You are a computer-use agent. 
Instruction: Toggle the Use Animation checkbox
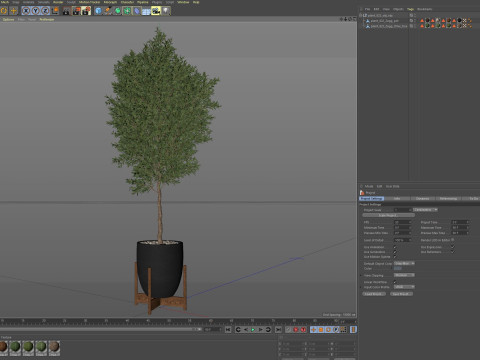click(x=395, y=247)
